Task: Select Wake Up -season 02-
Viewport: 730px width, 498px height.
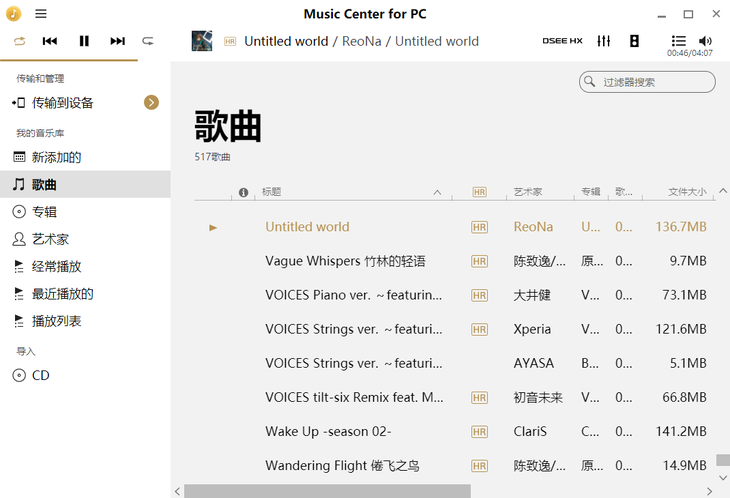Action: click(x=328, y=431)
